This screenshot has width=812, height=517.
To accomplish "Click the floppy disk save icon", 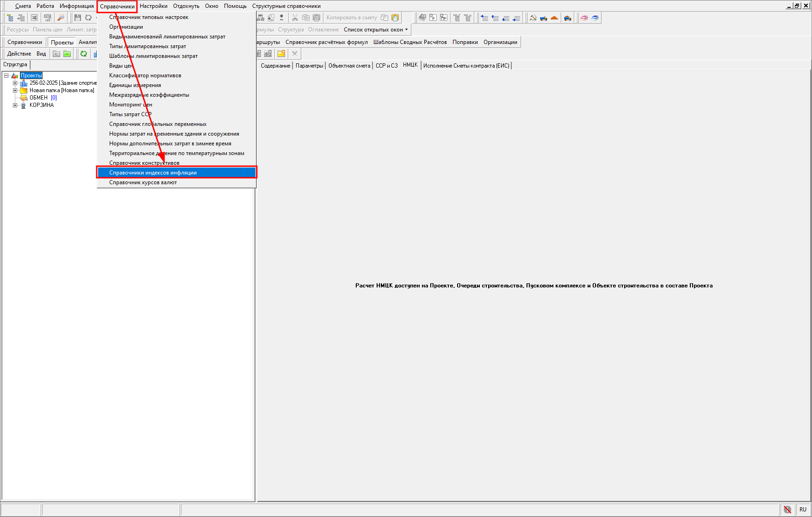I will coord(77,18).
